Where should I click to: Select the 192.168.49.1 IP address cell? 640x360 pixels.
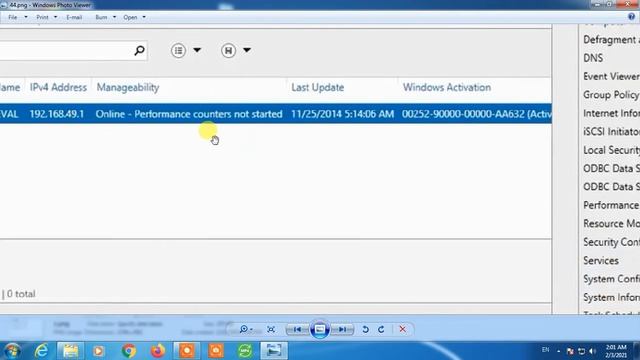click(x=57, y=114)
